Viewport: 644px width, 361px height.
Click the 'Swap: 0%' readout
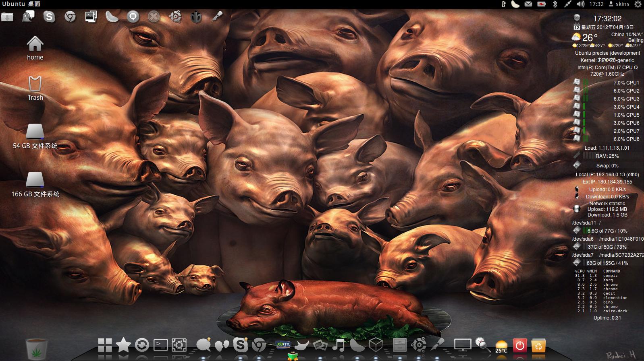click(607, 166)
